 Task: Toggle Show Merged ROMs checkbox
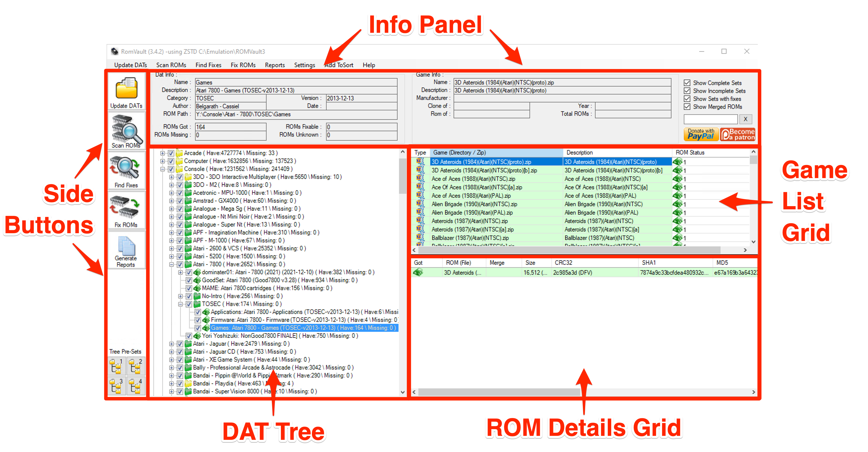pos(687,107)
